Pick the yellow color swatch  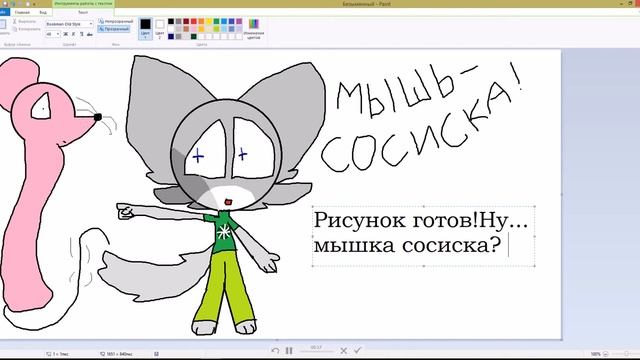209,21
